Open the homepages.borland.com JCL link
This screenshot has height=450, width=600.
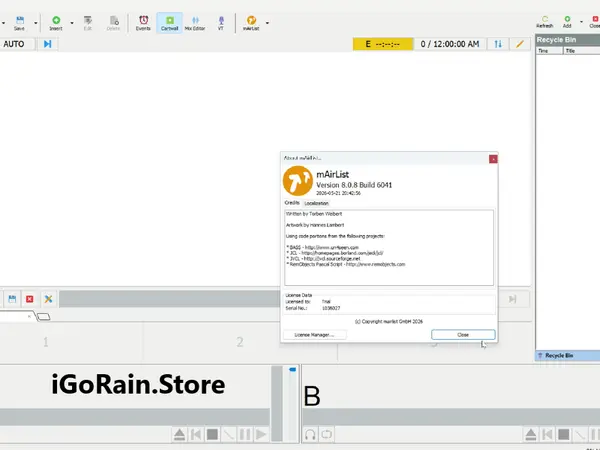(x=342, y=253)
